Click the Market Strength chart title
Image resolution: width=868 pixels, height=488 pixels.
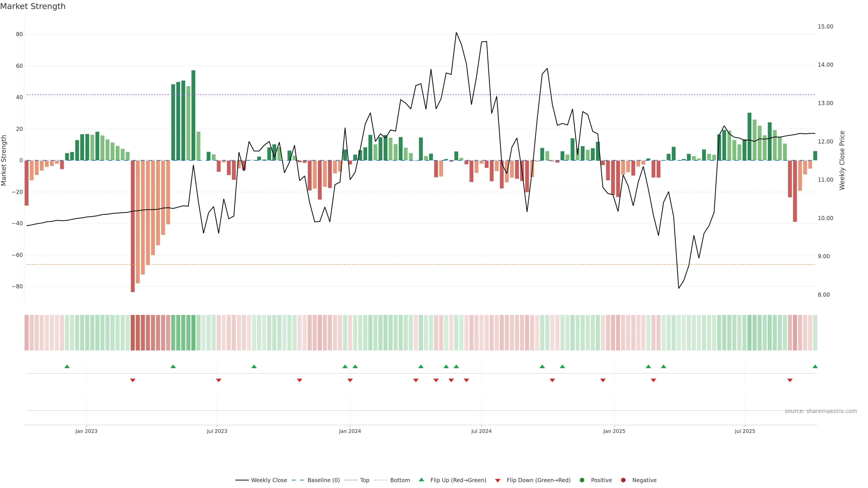pos(33,6)
